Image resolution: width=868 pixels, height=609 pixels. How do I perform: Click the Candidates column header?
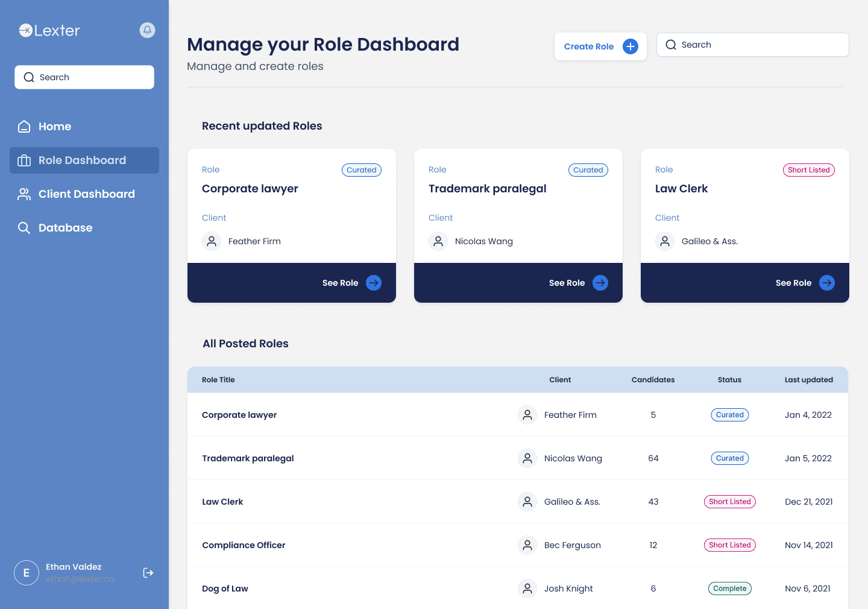pos(653,380)
